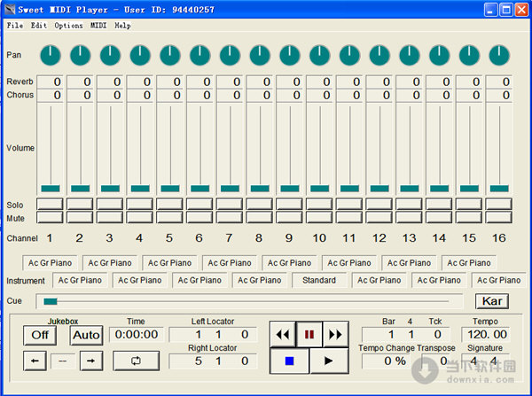Click the Bar position display field
Screen dimensions: 532x396
[x=406, y=335]
